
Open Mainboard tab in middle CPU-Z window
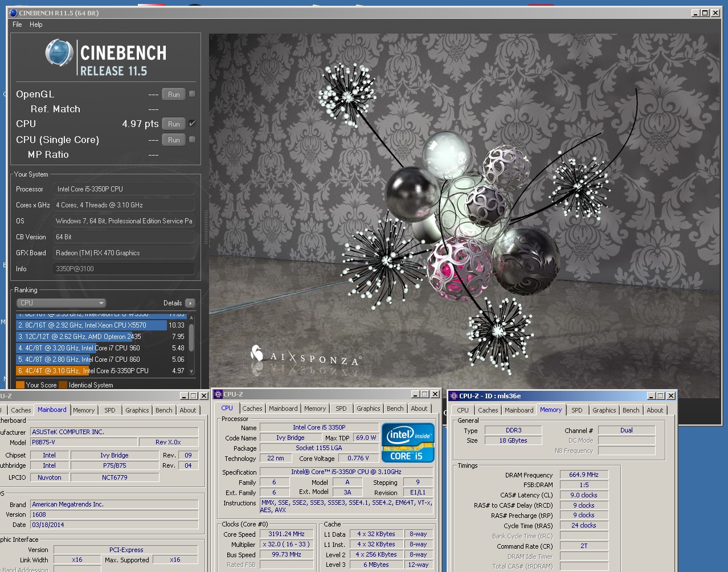(x=283, y=408)
